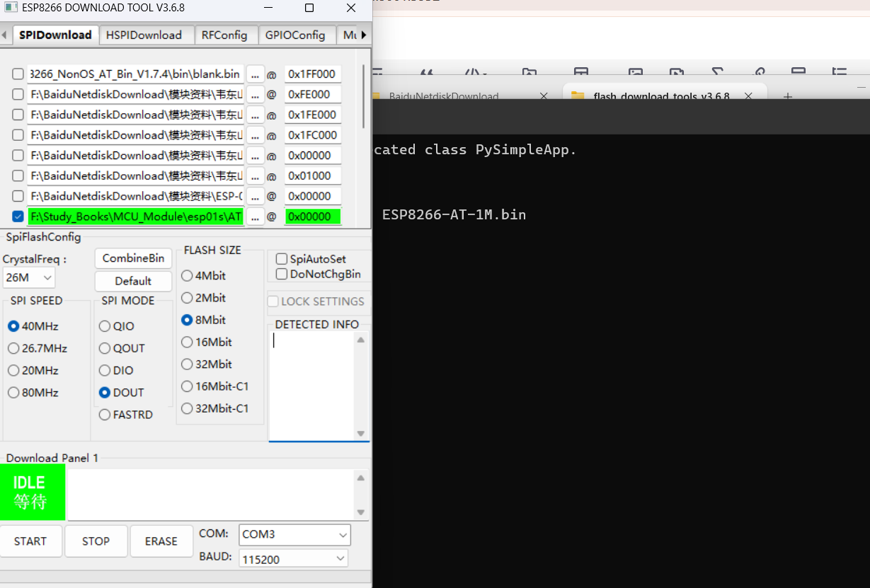This screenshot has width=870, height=588.
Task: Close the flash_download_tools_v3.6.8 Explorer tab
Action: pos(749,96)
